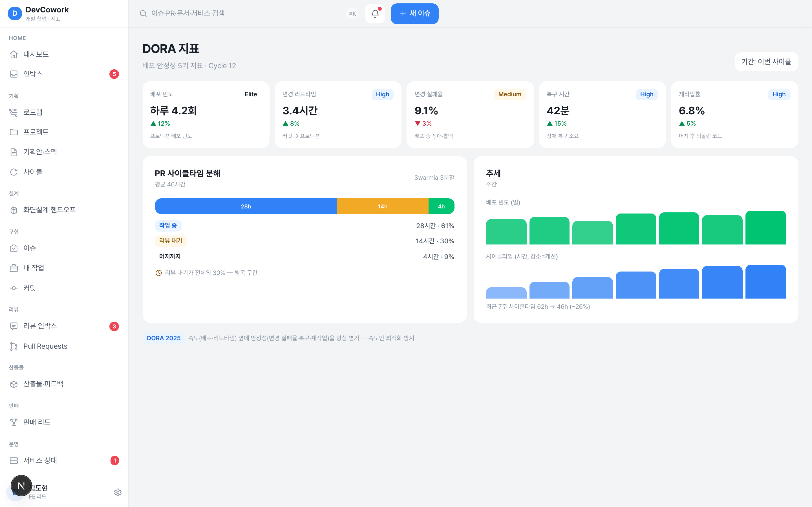The height and width of the screenshot is (507, 812).
Task: Click the DORA 2025 tag
Action: 164,338
